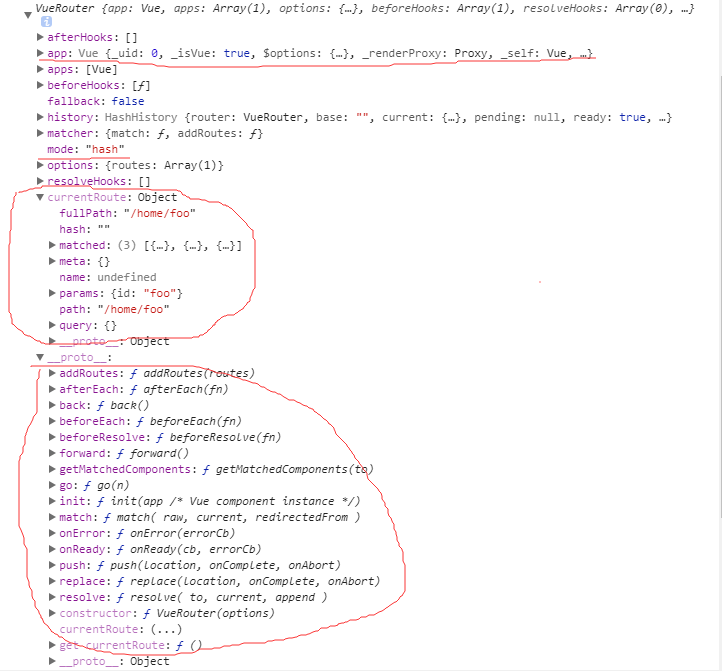The image size is (722, 671).
Task: Expand the getMatchedComponents function entry
Action: (52, 469)
